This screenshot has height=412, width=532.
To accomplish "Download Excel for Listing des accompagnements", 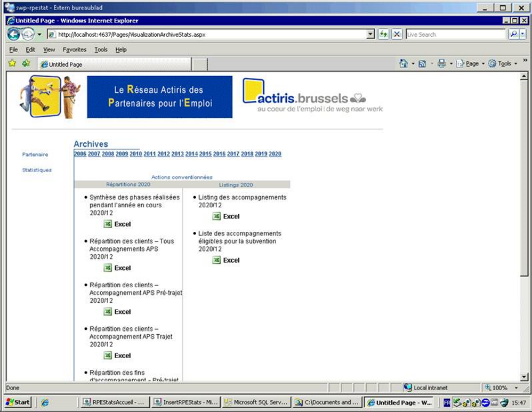I will click(226, 216).
